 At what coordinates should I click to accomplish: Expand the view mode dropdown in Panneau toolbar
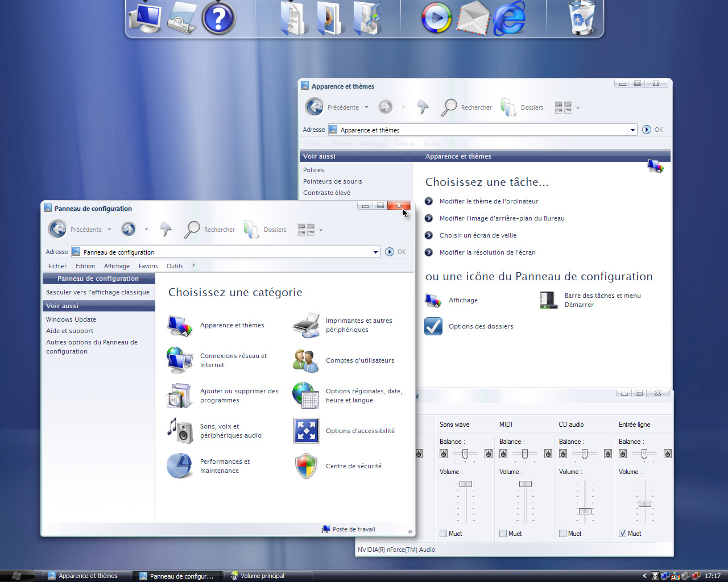click(321, 230)
